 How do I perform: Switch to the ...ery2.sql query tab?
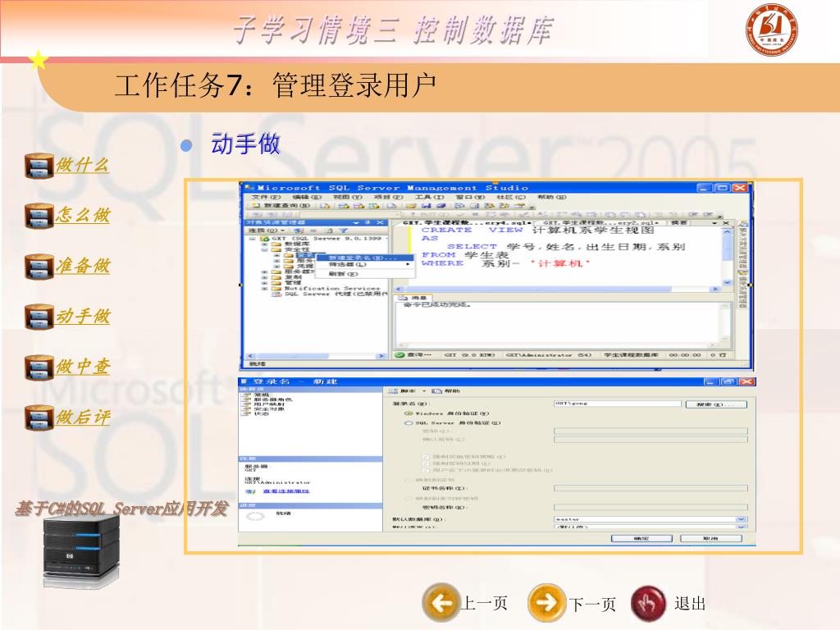(600, 222)
